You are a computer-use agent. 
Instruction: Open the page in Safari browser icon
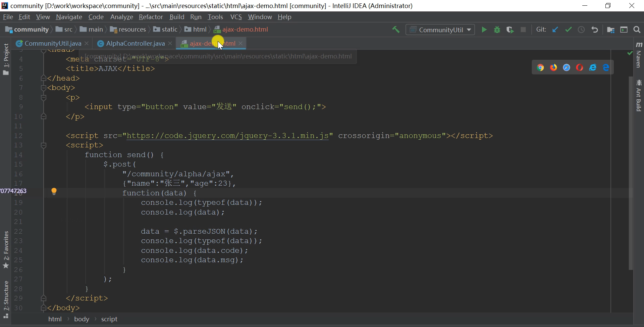[567, 67]
